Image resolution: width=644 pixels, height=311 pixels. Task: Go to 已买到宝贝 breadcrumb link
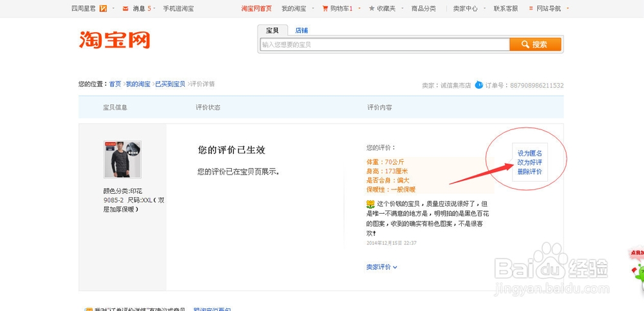coord(170,84)
